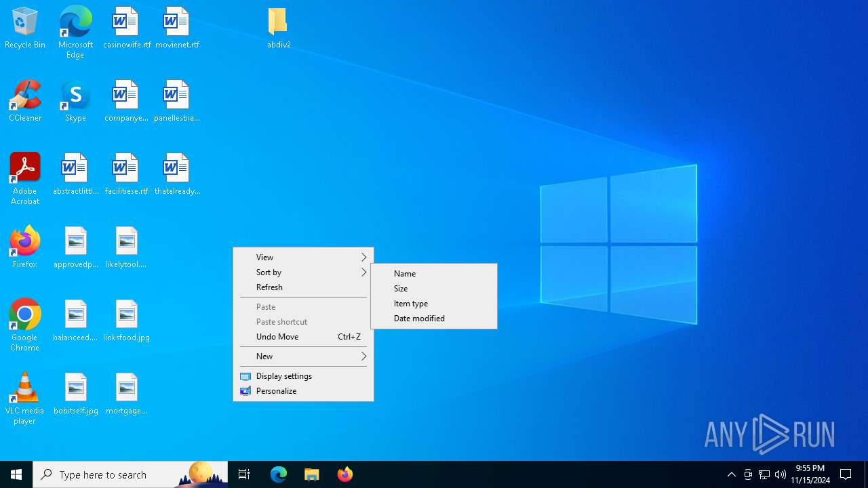868x488 pixels.
Task: Expand the New submenu
Action: click(x=303, y=357)
